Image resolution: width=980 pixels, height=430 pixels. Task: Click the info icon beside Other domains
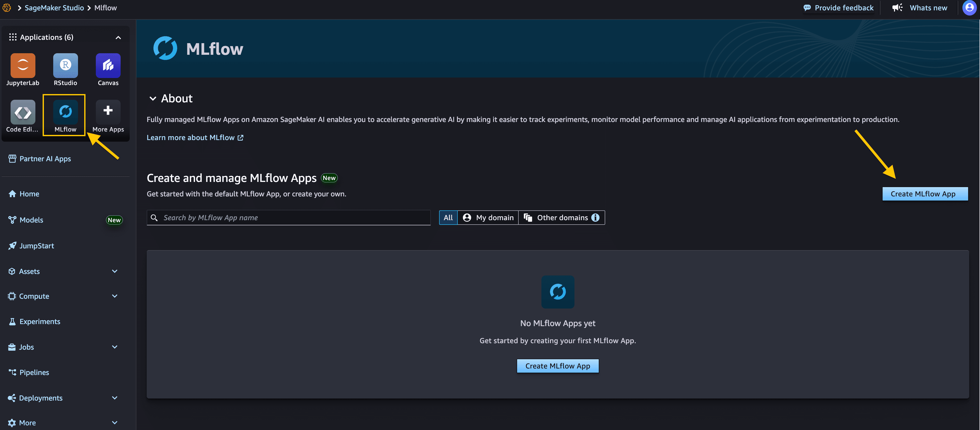click(x=595, y=217)
